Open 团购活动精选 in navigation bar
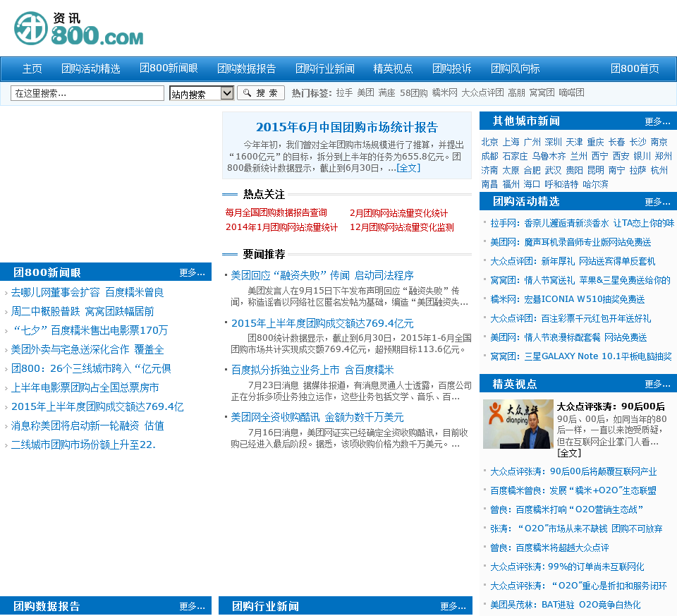Image resolution: width=677 pixels, height=616 pixels. click(x=91, y=68)
